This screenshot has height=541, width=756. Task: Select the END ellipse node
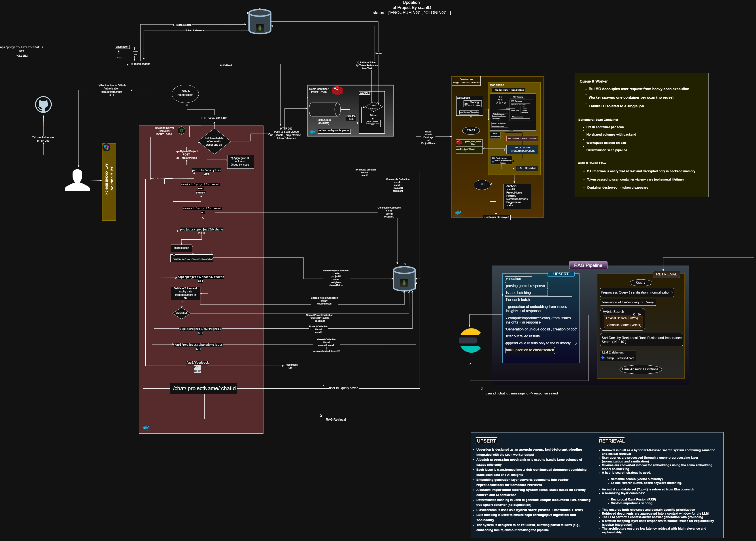(482, 184)
